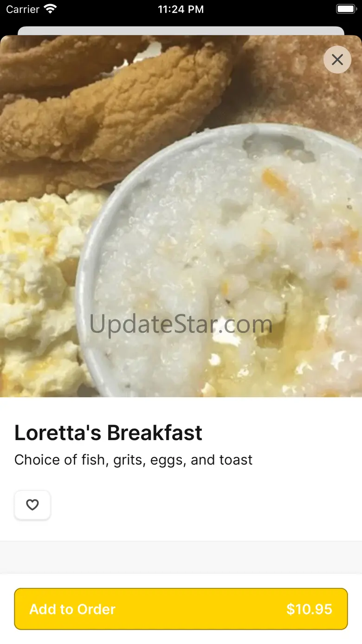Tap the 11:24 PM clock

tap(181, 9)
